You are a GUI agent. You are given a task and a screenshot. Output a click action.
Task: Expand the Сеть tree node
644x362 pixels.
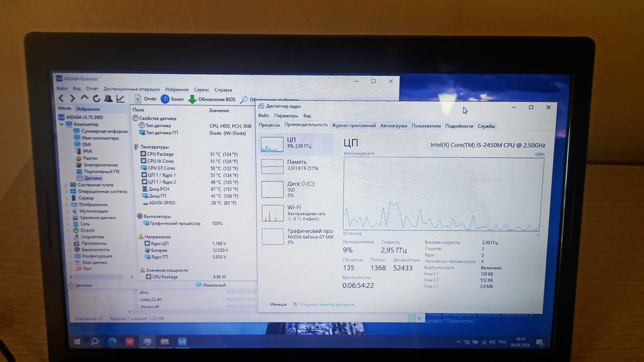68,224
